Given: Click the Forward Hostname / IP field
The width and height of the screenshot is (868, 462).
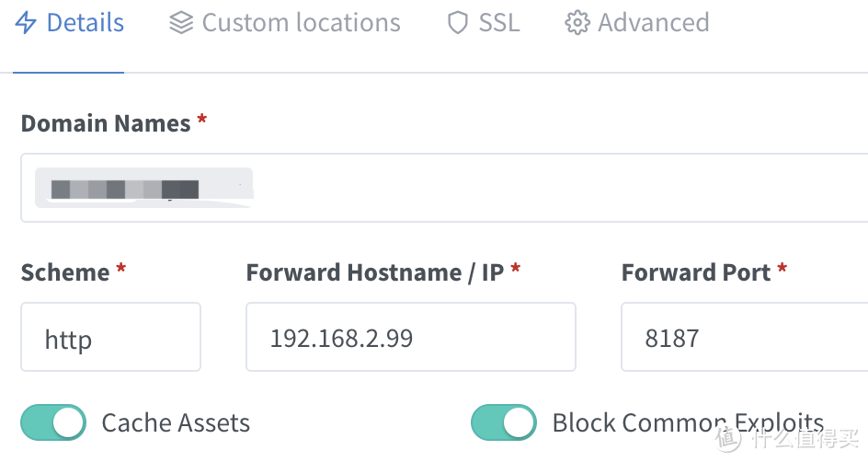Looking at the screenshot, I should [x=410, y=338].
